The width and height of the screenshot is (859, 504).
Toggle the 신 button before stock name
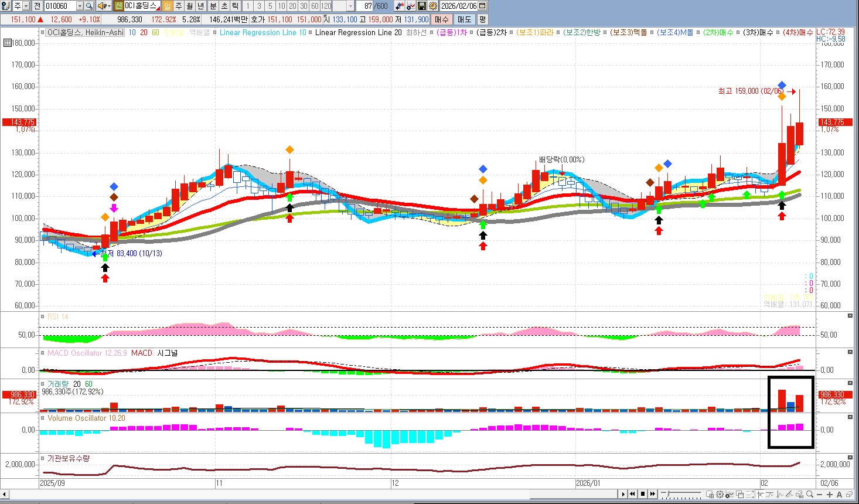(118, 6)
